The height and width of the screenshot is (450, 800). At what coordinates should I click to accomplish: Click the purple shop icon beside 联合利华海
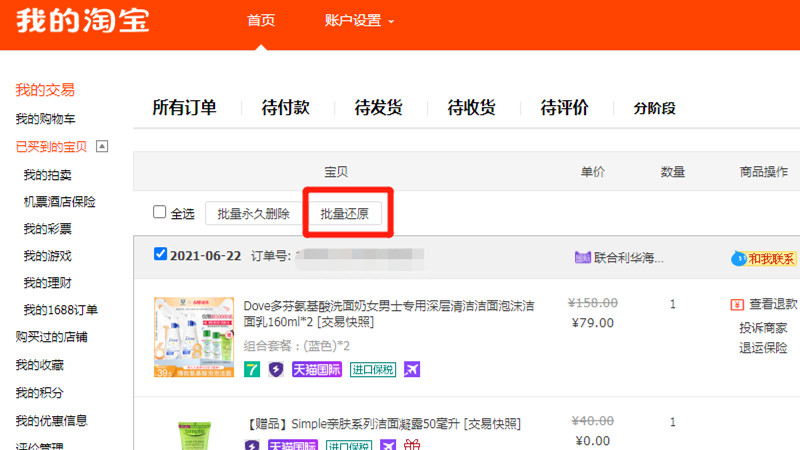[x=583, y=257]
